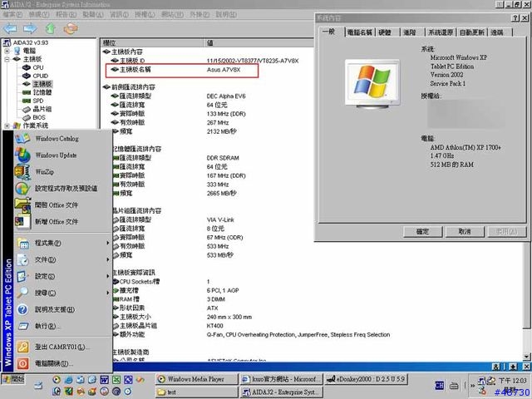Switch to the 自動更新 tab

click(471, 32)
